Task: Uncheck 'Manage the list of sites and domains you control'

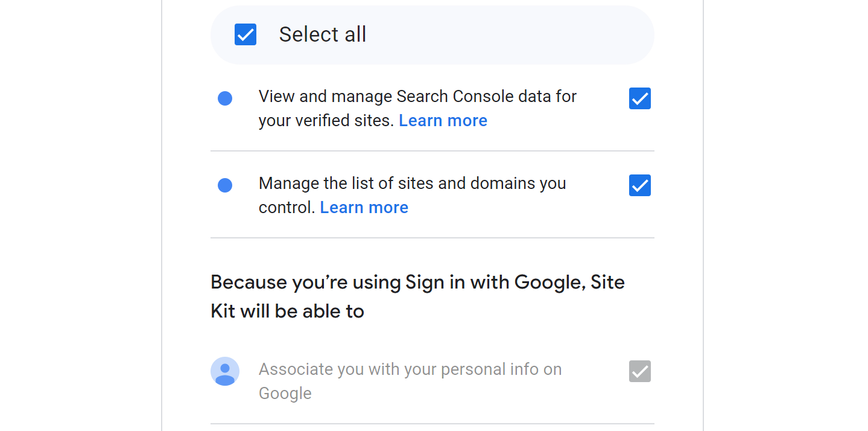Action: point(639,185)
